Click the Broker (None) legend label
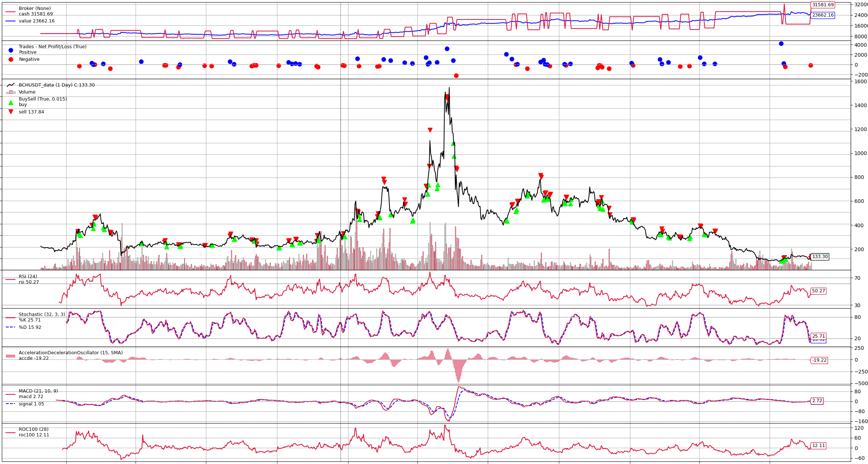This screenshot has width=868, height=464. pos(35,8)
